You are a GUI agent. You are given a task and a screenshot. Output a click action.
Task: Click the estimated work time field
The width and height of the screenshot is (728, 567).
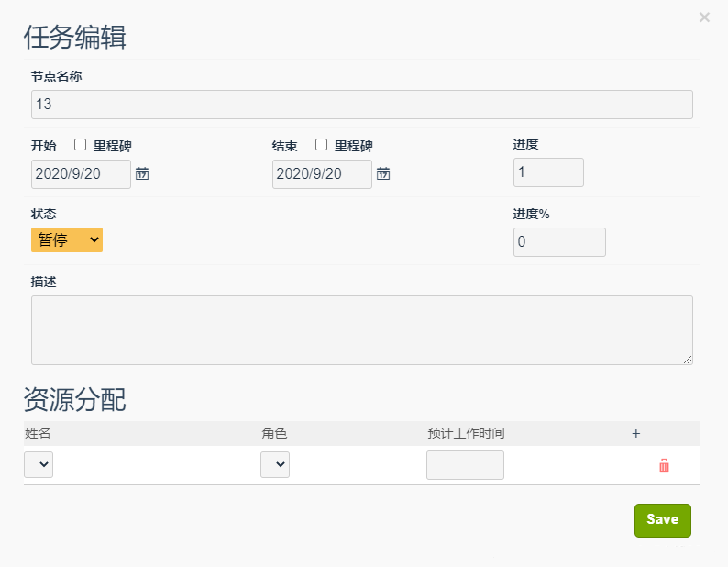pos(465,465)
